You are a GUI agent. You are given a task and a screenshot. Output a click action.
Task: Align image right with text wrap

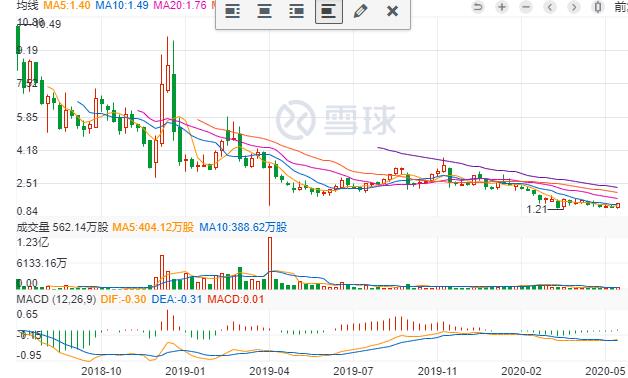[296, 11]
